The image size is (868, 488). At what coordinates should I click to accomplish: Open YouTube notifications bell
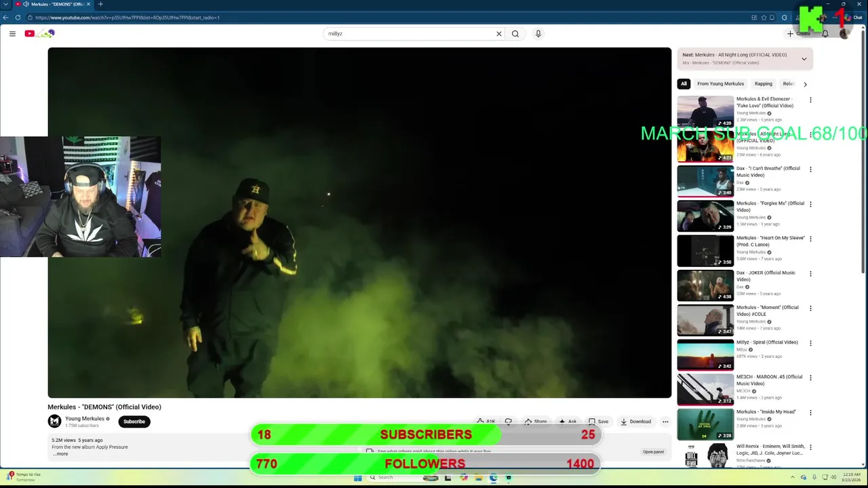click(x=825, y=33)
